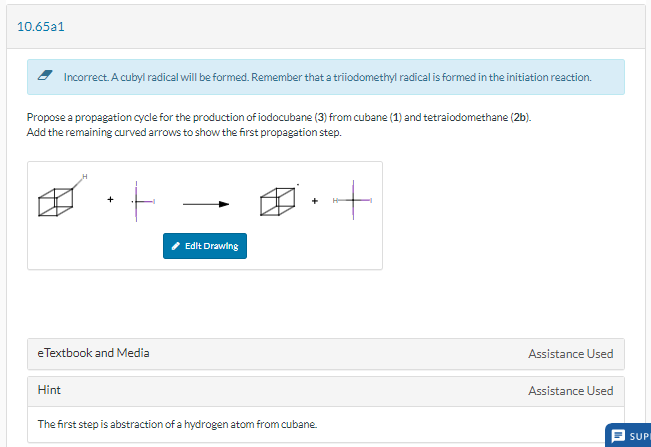Viewport: 651px width, 447px height.
Task: Click the triiodomethyl radical structure
Action: (x=143, y=201)
